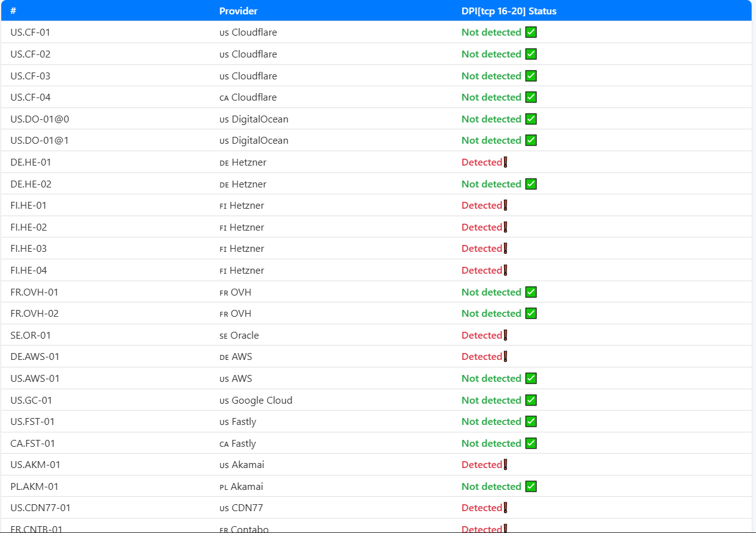Click the Oracle provider cell
Screen dimensions: 756x533
(244, 336)
